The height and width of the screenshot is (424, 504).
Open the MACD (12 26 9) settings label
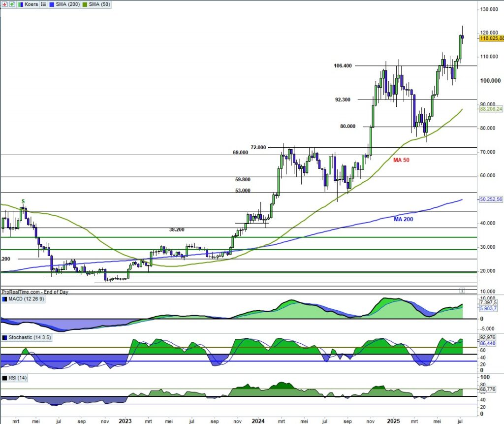26,299
